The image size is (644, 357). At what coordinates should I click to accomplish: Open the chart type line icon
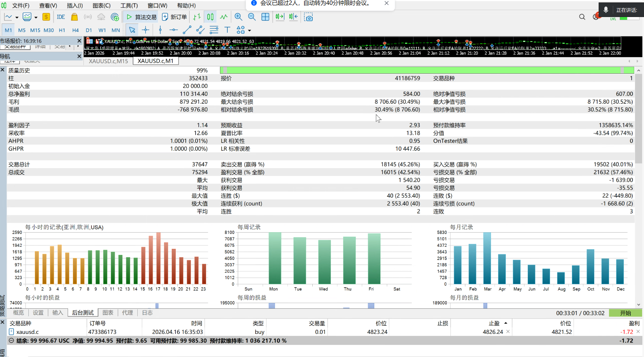[x=8, y=17]
